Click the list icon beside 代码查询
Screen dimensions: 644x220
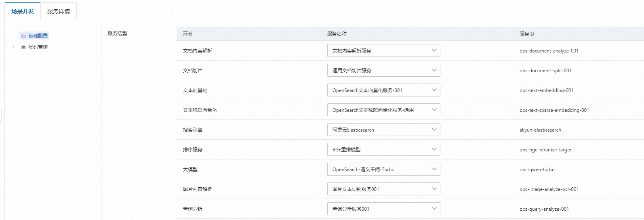[23, 47]
